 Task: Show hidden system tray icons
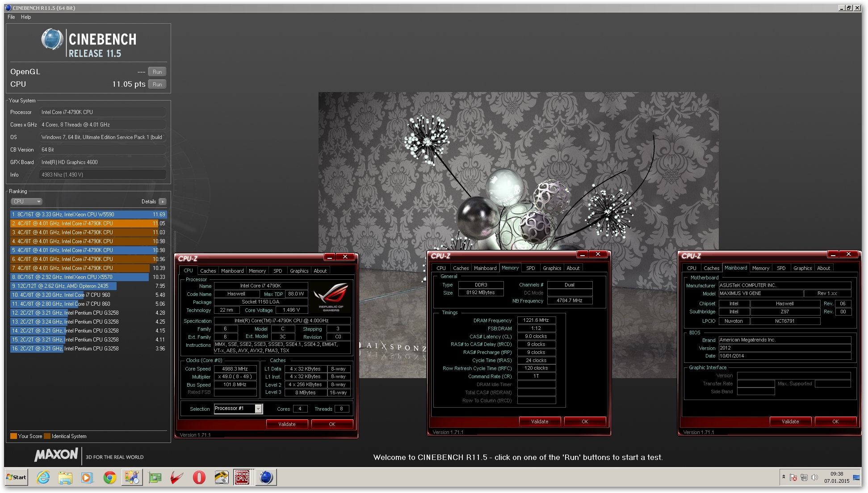tap(784, 477)
